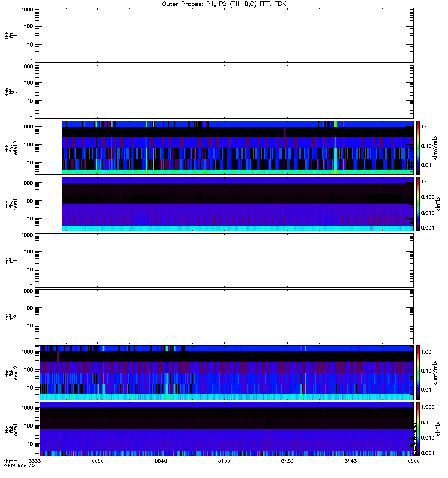
Task: Select the thc fbk edc12 color scale bar
Action: (418, 372)
